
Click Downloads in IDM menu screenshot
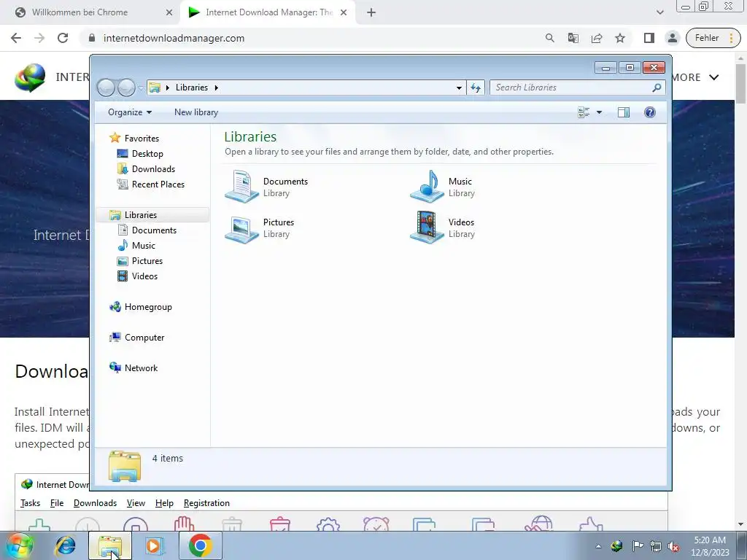(96, 503)
